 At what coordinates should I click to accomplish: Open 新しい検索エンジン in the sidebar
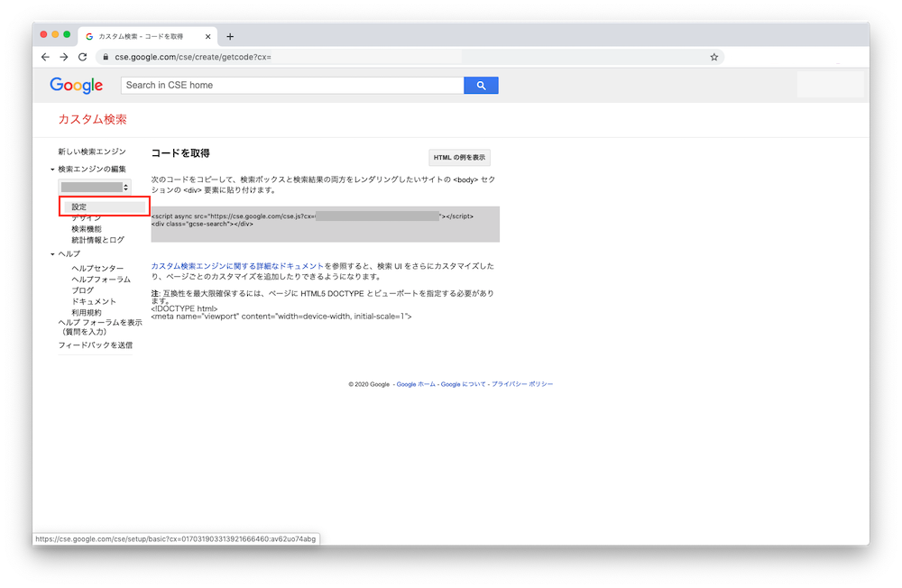tap(91, 152)
